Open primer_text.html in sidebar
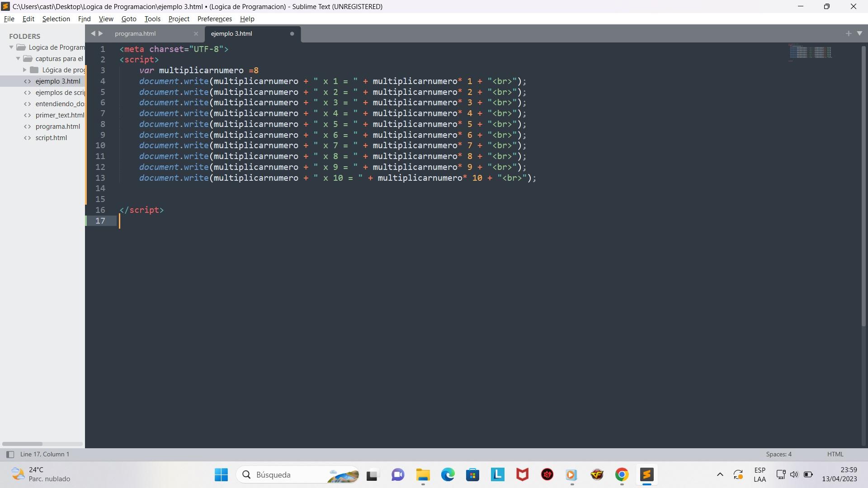Viewport: 868px width, 488px height. tap(60, 115)
